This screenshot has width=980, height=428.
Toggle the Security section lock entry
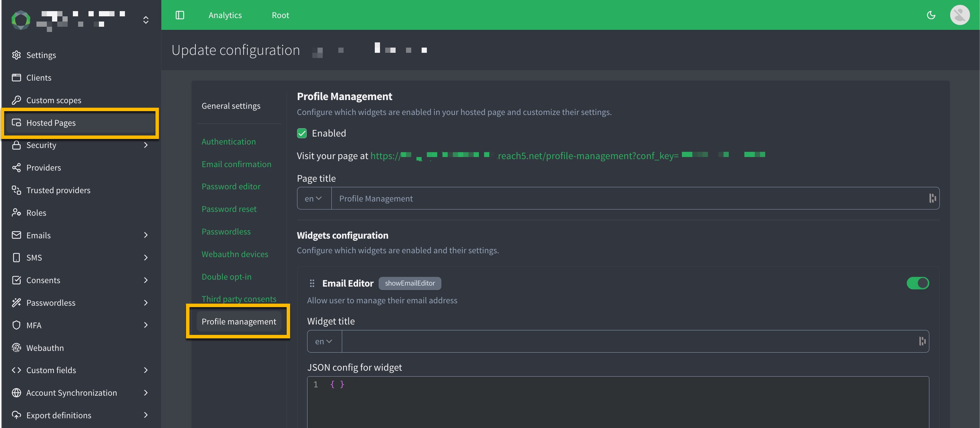(x=17, y=145)
